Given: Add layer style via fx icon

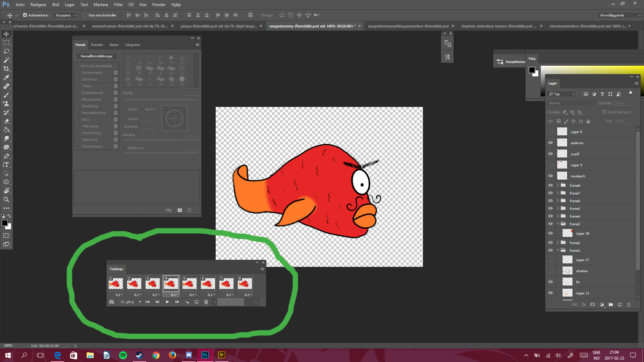Looking at the screenshot, I should pos(584,305).
